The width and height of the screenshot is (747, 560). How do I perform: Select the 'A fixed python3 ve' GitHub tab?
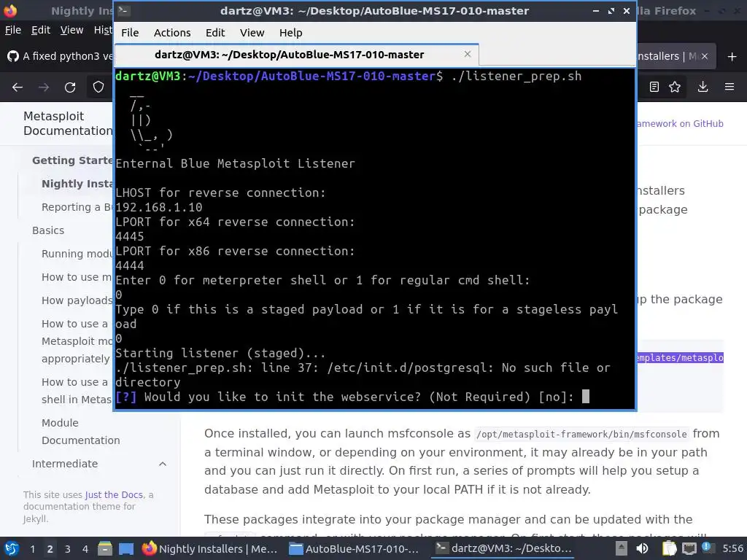[60, 56]
